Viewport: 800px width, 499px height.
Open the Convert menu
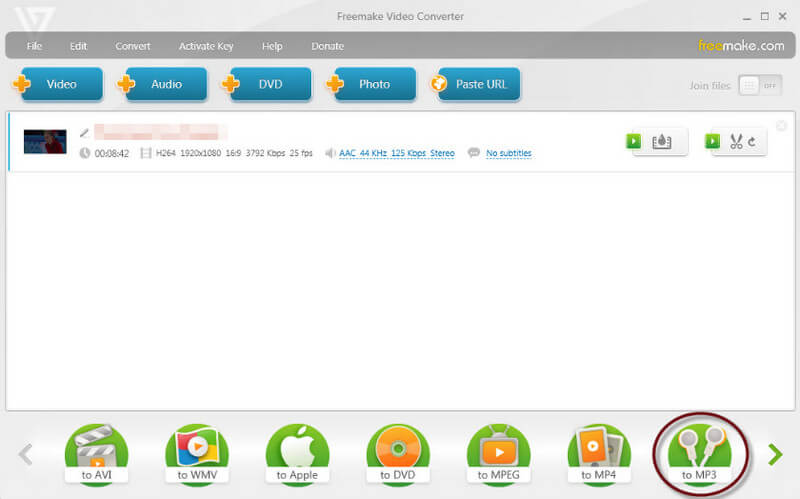coord(133,46)
